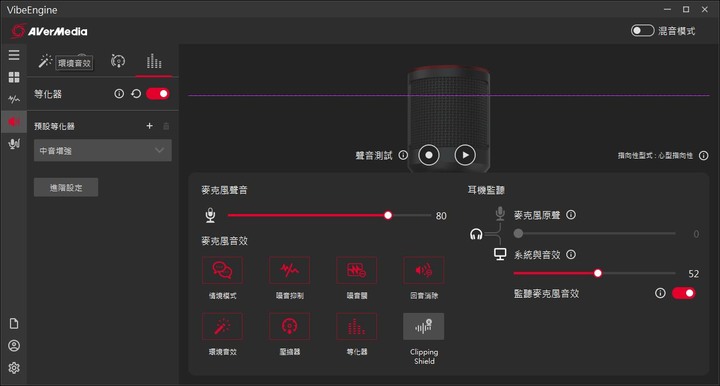Click the AVerMedia logo
Image resolution: width=720 pixels, height=386 pixels.
click(49, 31)
